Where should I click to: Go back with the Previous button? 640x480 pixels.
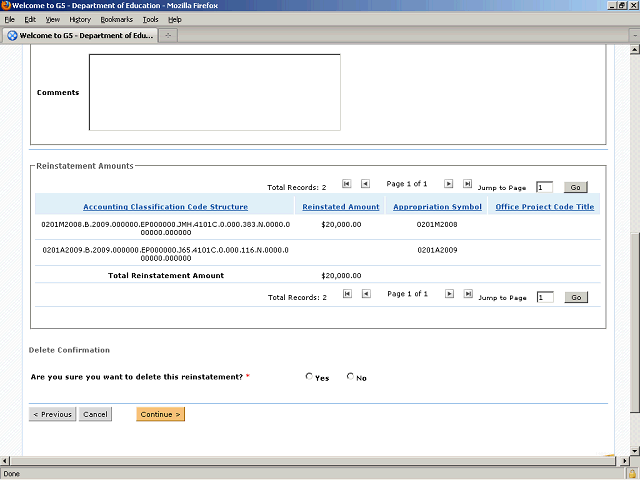pyautogui.click(x=52, y=414)
